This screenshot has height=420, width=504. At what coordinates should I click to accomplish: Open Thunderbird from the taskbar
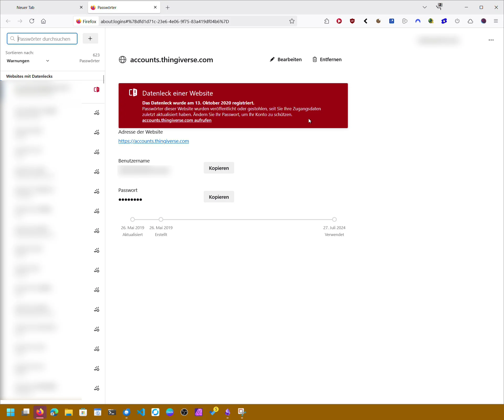(x=127, y=412)
